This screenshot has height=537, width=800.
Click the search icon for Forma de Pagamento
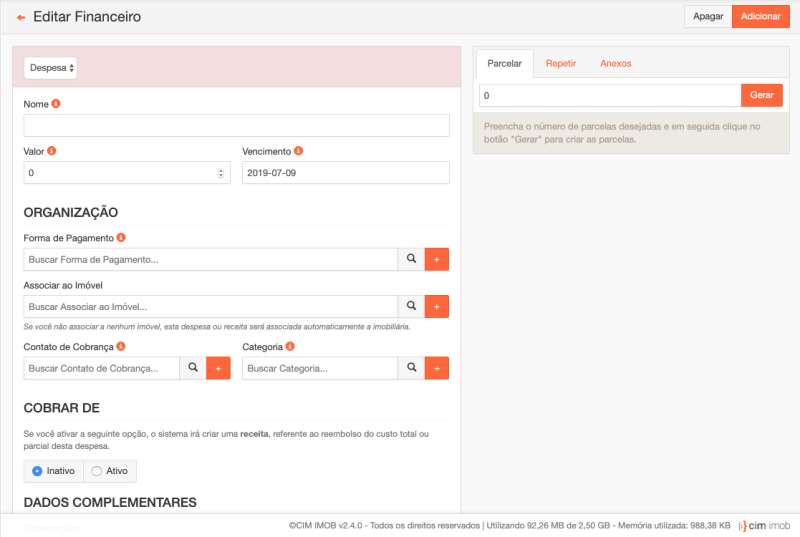click(411, 259)
